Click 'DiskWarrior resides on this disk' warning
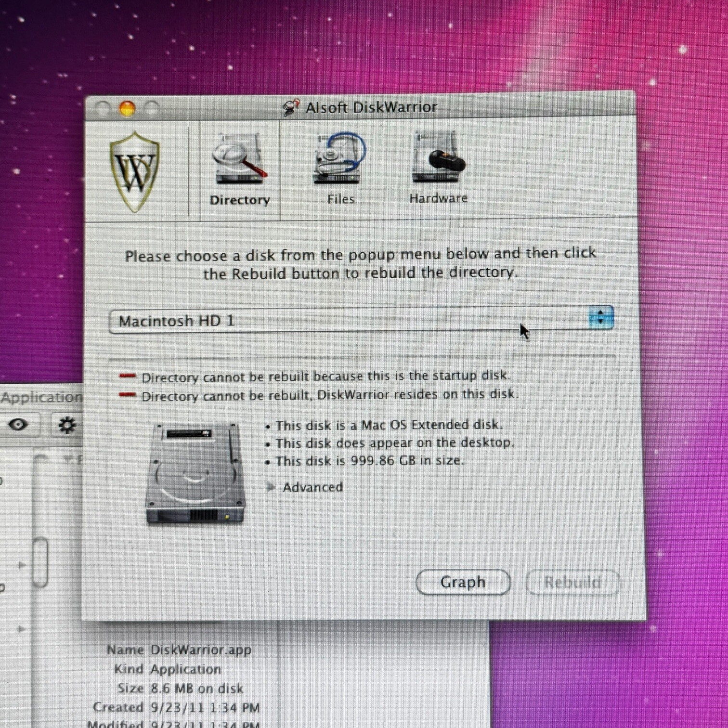The image size is (728, 728). (x=330, y=395)
